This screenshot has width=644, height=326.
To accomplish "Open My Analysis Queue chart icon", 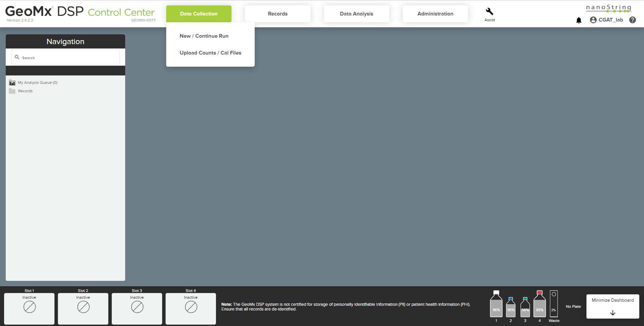I will pyautogui.click(x=12, y=83).
